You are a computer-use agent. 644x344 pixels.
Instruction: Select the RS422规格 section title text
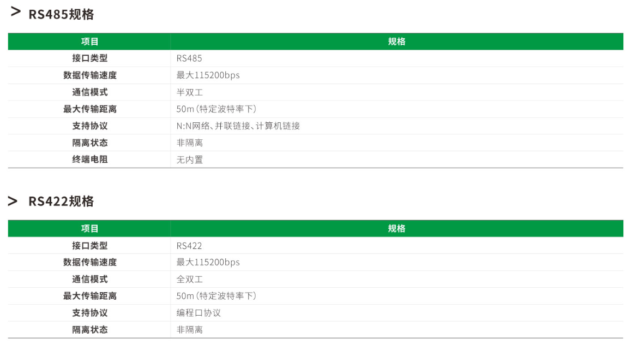61,201
